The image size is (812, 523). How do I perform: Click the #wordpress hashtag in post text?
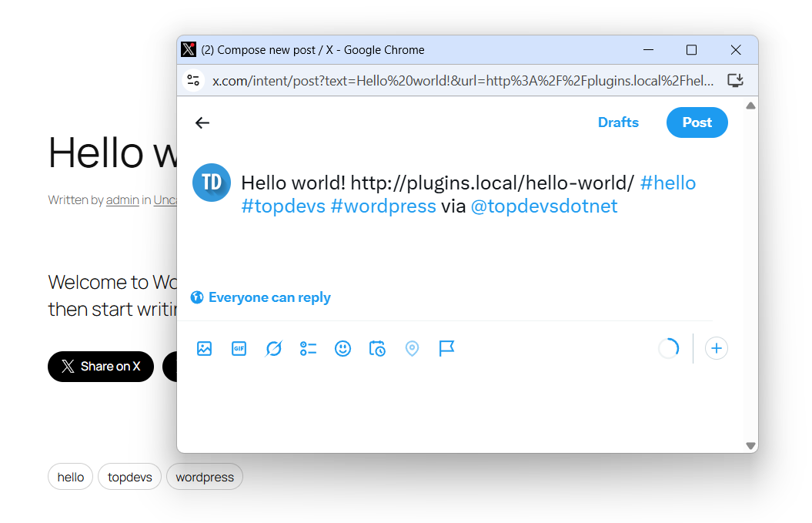pos(383,206)
